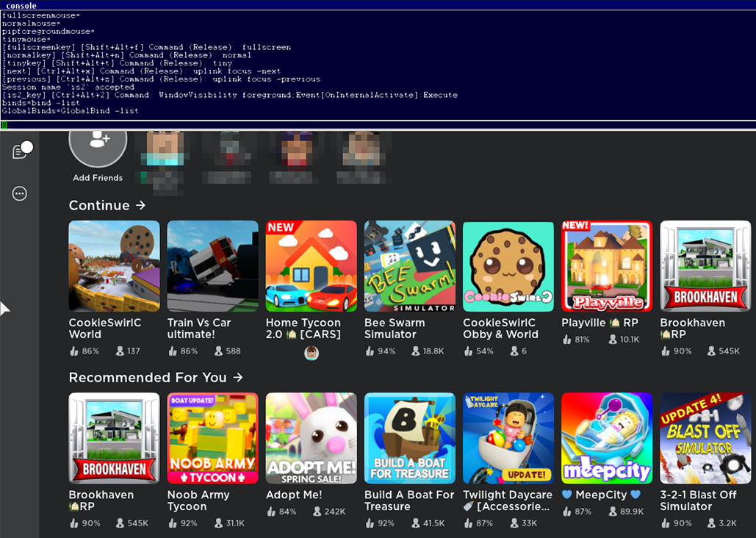Click the 'Playville RP' title text

pos(600,323)
